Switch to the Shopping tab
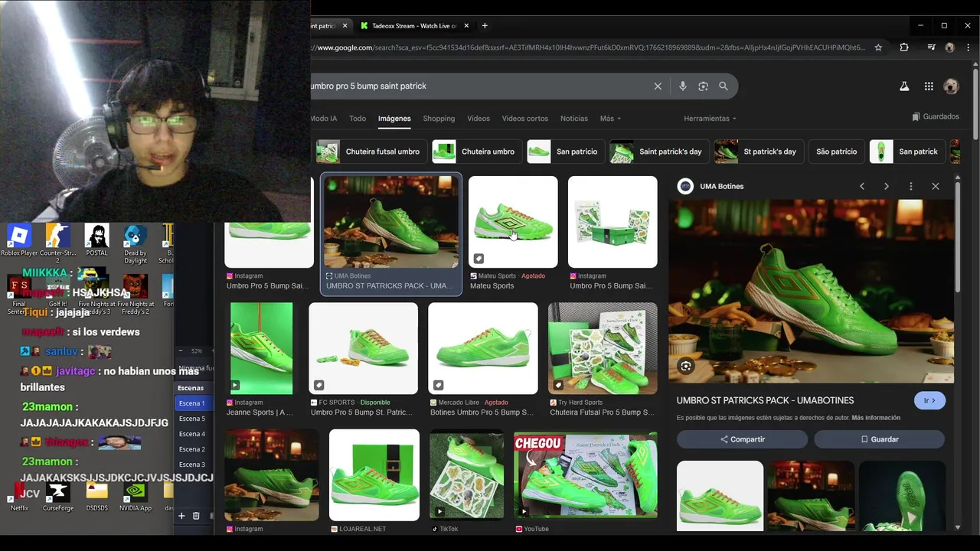This screenshot has width=980, height=551. [x=439, y=119]
